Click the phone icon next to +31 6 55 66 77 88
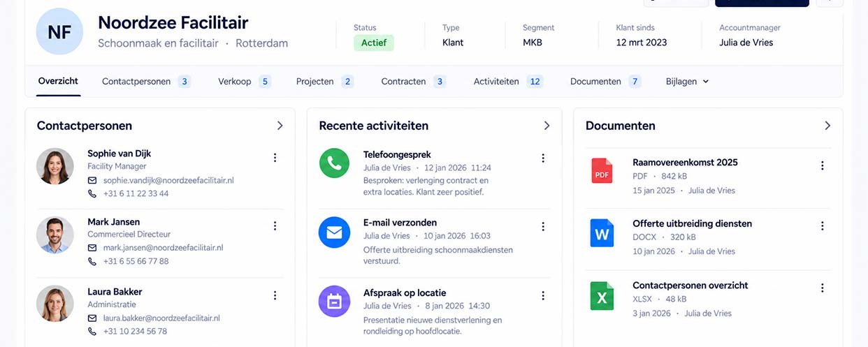The width and height of the screenshot is (868, 347). (x=92, y=261)
